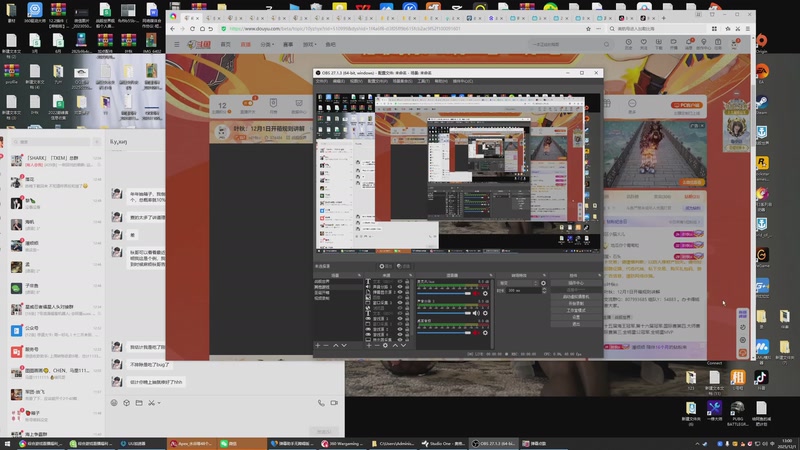
Task: Add a new source with plus button
Action: pyautogui.click(x=369, y=345)
